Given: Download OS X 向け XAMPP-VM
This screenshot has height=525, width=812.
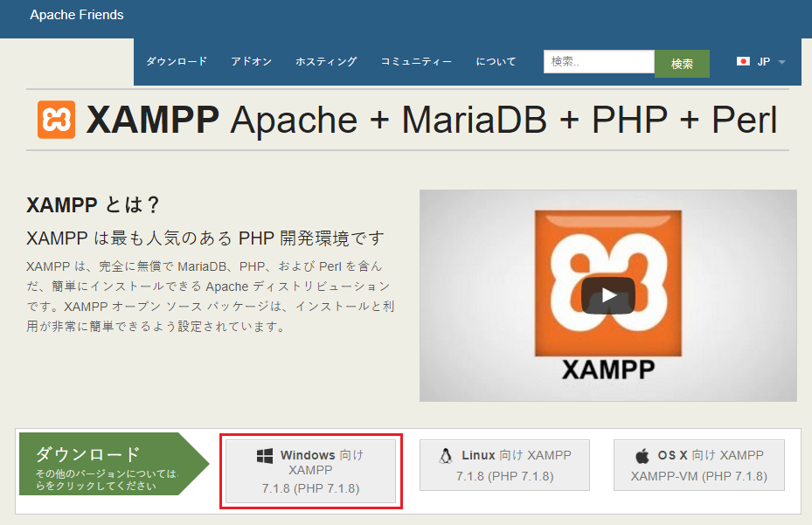Looking at the screenshot, I should [x=699, y=465].
